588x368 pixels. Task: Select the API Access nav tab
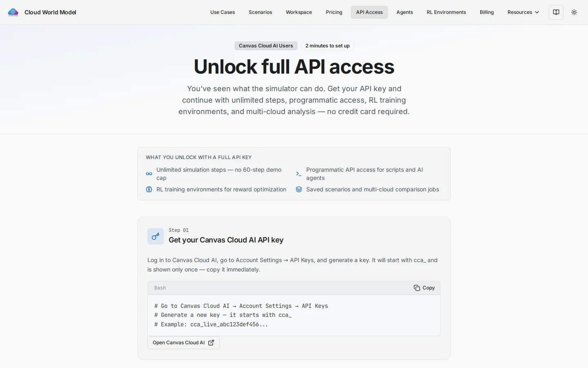369,12
